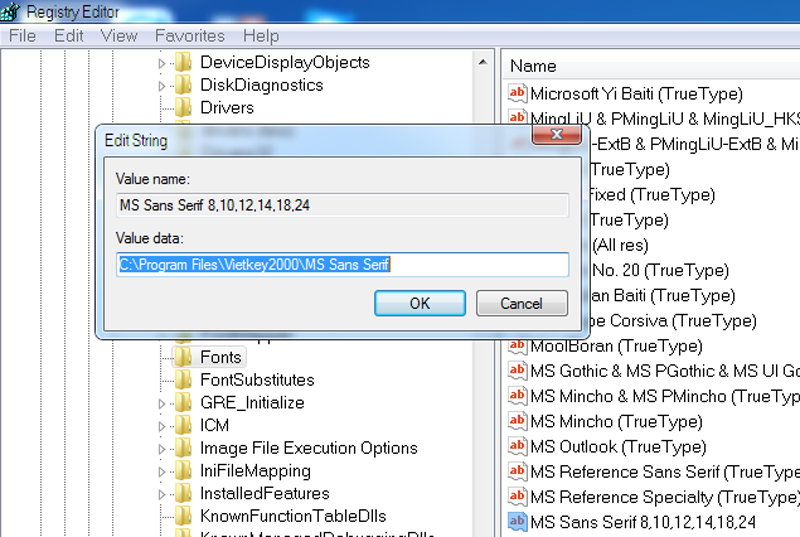Open the File menu

22,36
